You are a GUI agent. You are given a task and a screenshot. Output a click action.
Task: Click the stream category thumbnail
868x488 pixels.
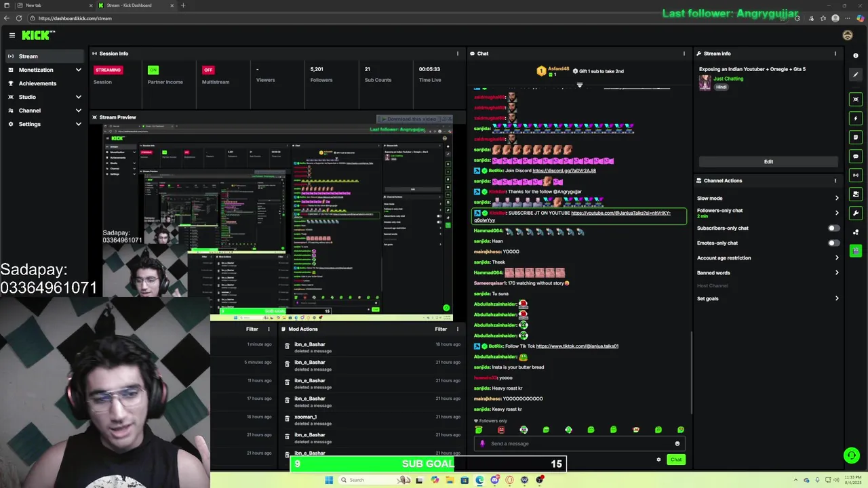[x=705, y=83]
